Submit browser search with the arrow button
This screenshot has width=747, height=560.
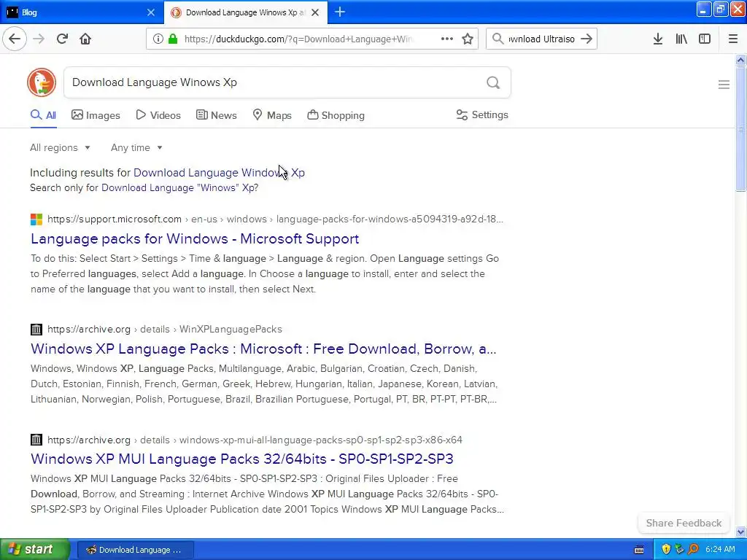(587, 39)
